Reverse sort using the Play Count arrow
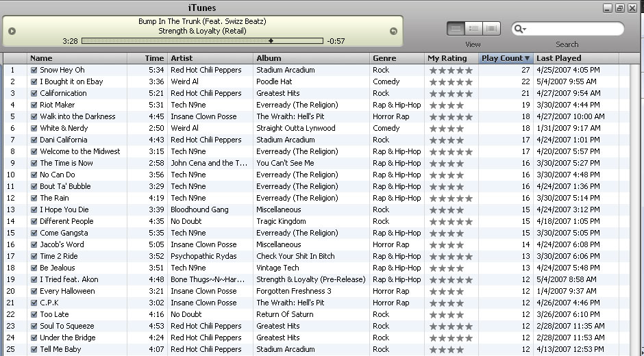Viewport: 644px width, 356px height. pos(527,58)
